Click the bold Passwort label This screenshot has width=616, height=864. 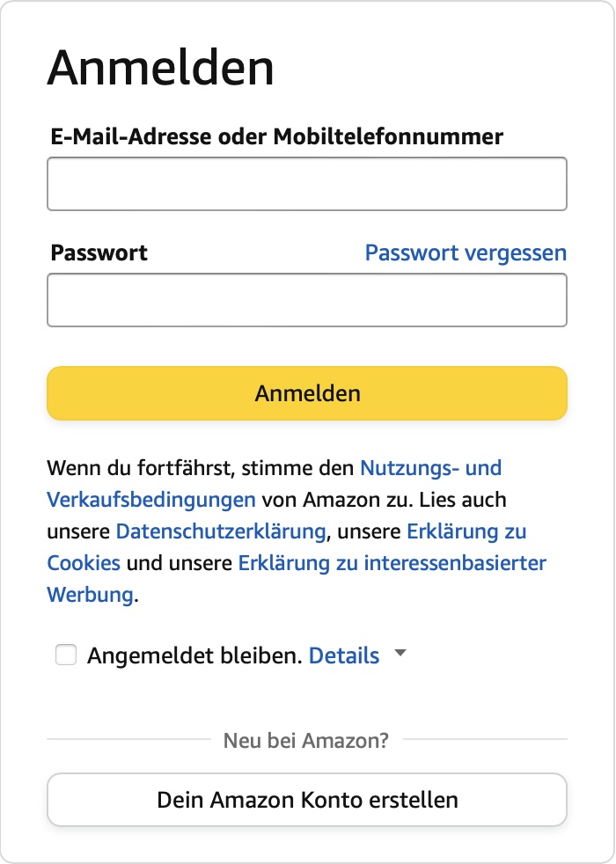pos(99,253)
